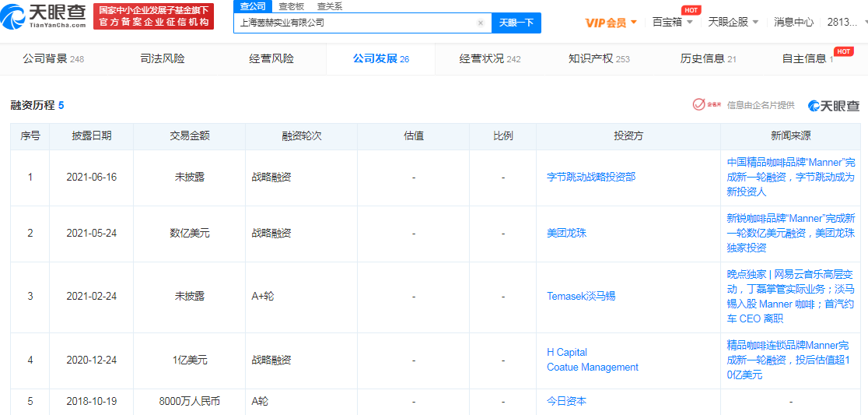Click the 估值 column header
This screenshot has width=868, height=415.
tap(414, 136)
